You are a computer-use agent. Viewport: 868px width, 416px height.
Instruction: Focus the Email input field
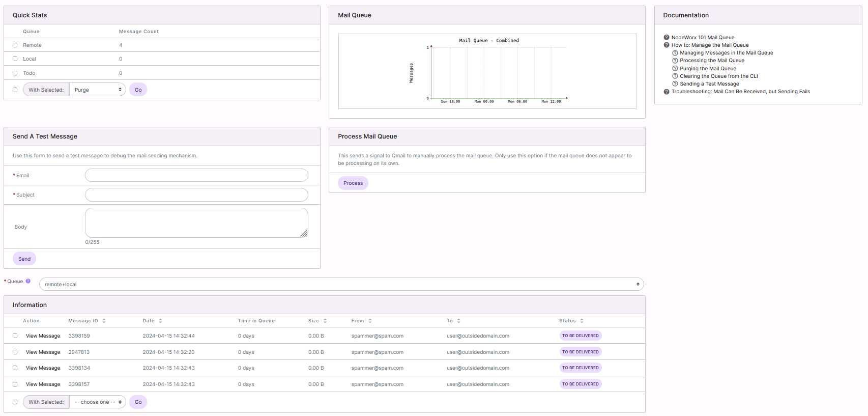[196, 175]
